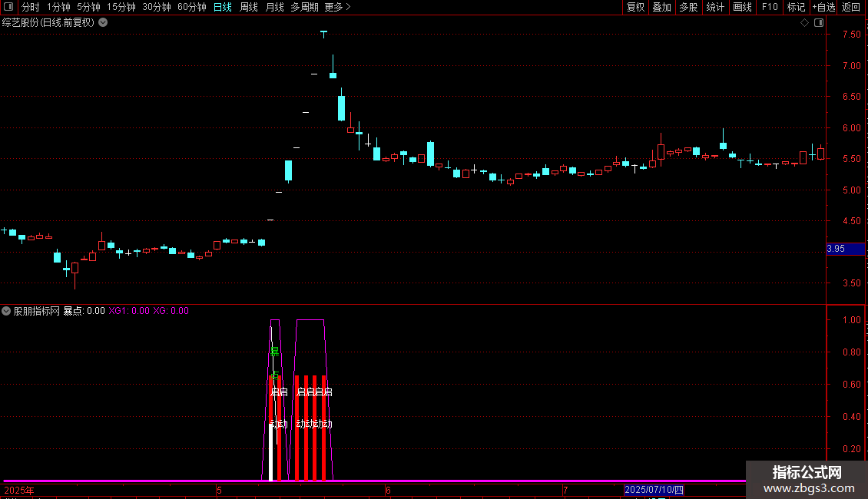This screenshot has height=499, width=868.
Task: Click the 2025/07/10/四 date label
Action: [x=654, y=490]
